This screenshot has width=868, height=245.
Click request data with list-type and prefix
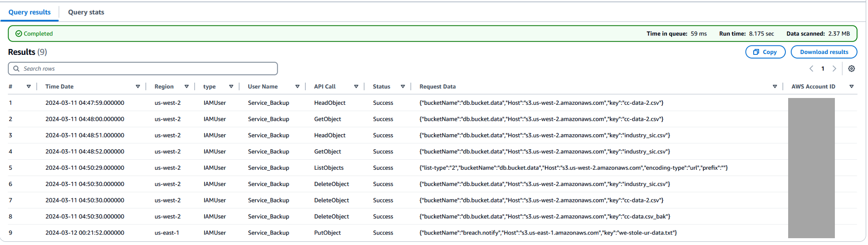pos(574,168)
